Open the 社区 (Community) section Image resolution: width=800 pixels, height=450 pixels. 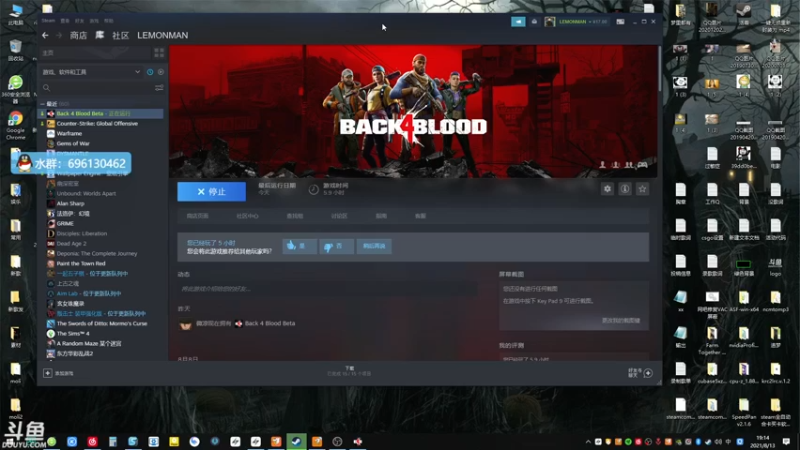click(120, 35)
